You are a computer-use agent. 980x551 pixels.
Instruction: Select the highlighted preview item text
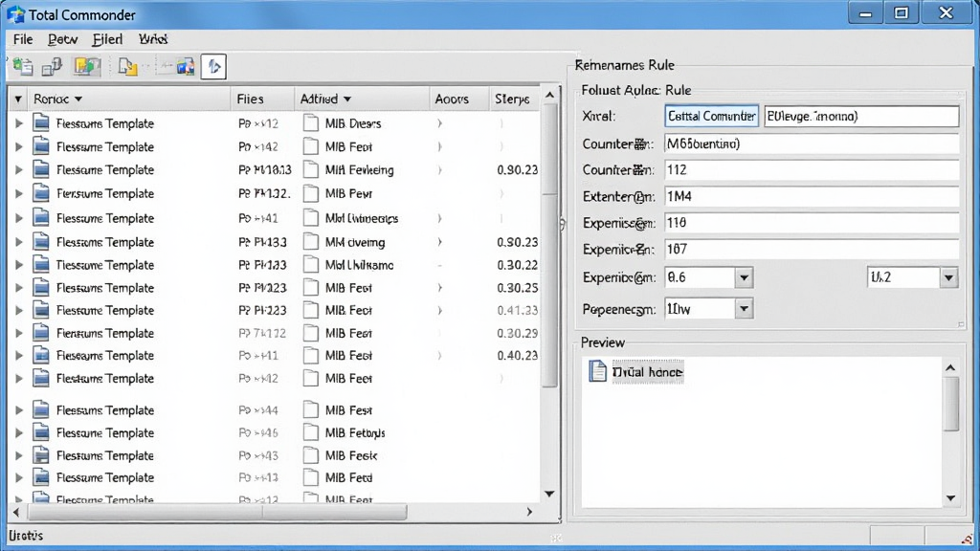(647, 372)
